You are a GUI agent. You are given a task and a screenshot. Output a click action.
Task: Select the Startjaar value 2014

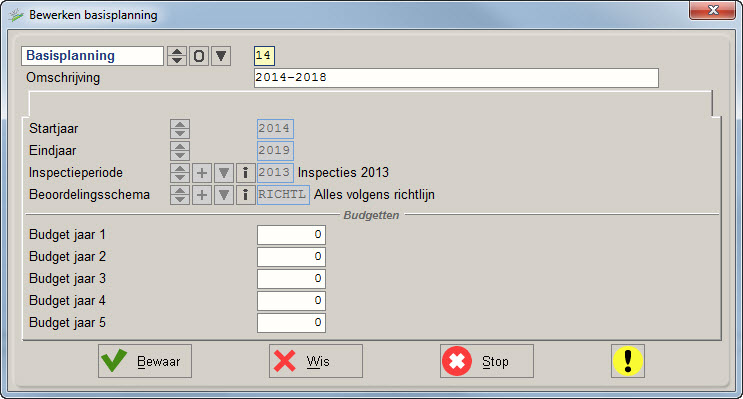tap(275, 128)
